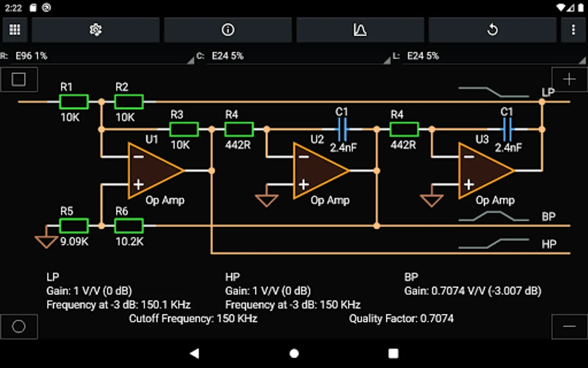The image size is (588, 368).
Task: Open the frequency response plot icon
Action: click(360, 29)
